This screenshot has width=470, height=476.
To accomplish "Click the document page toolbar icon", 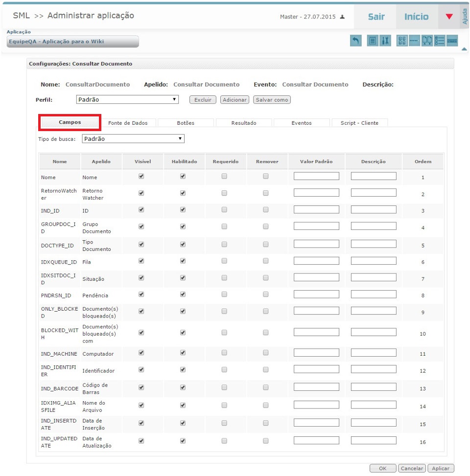I will 373,42.
